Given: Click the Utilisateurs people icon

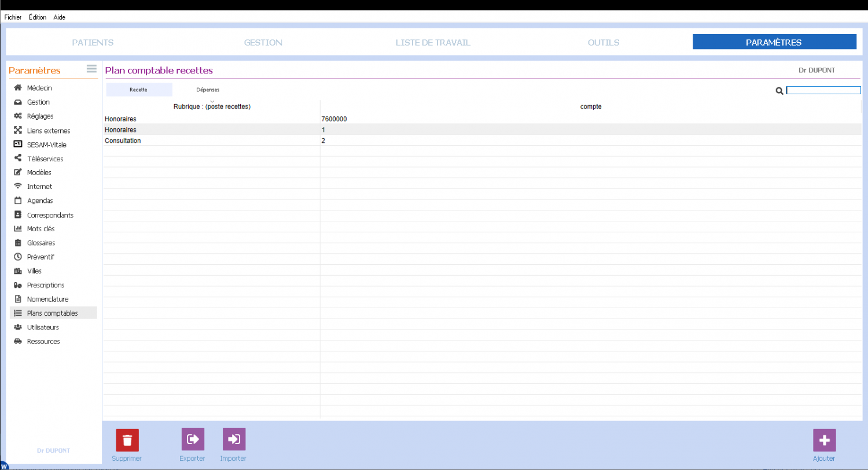Looking at the screenshot, I should (x=18, y=327).
